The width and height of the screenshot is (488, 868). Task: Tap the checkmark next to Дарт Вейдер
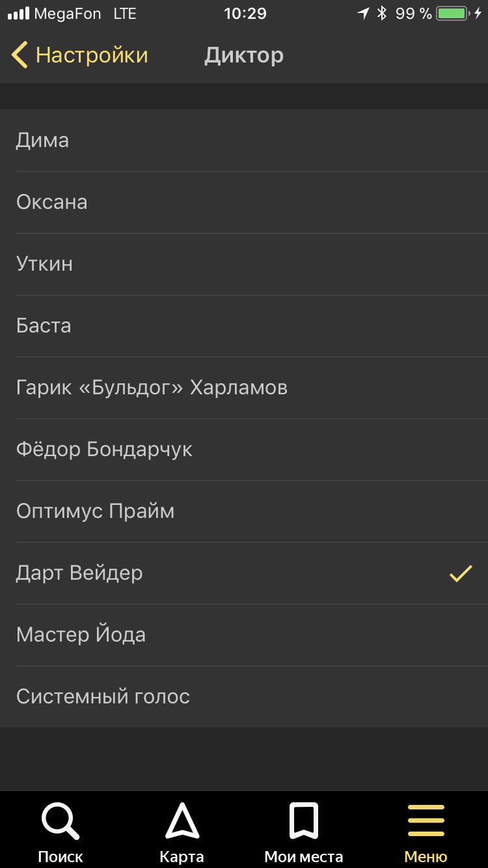(x=461, y=573)
